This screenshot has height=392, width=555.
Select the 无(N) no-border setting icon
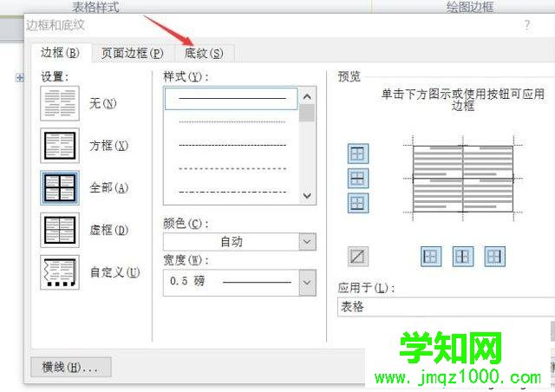pos(60,103)
